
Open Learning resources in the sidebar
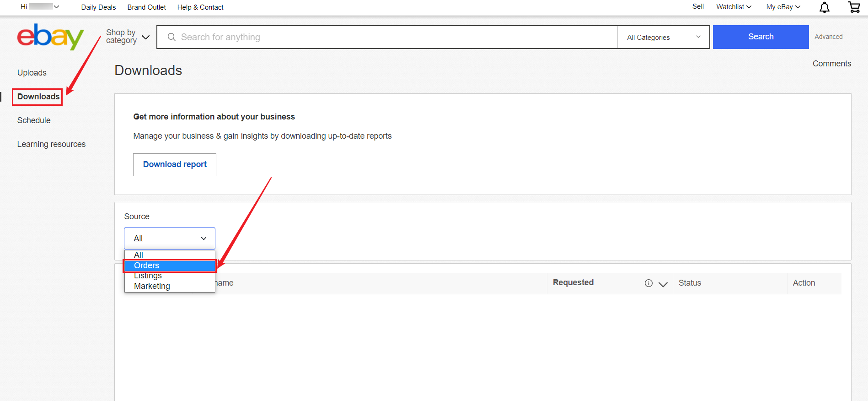pos(51,144)
